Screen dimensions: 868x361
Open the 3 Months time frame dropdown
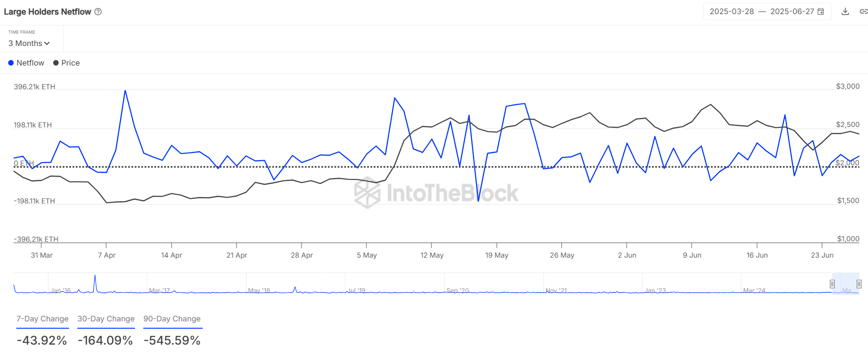29,43
